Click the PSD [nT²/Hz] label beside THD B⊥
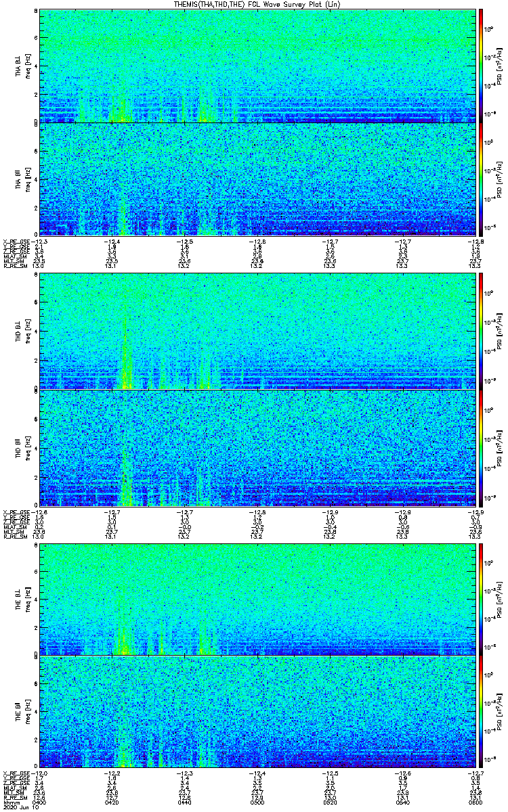The width and height of the screenshot is (508, 812). (499, 333)
